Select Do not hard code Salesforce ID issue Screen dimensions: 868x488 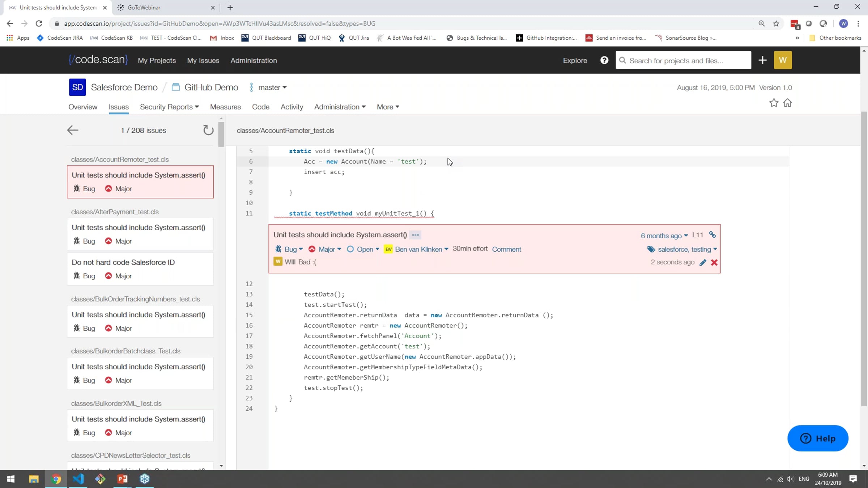(140, 269)
